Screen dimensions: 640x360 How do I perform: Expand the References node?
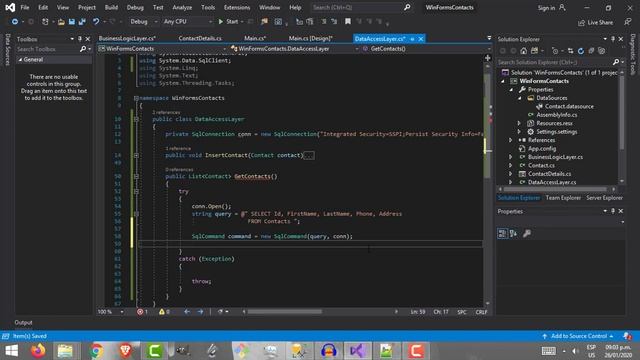(x=511, y=140)
